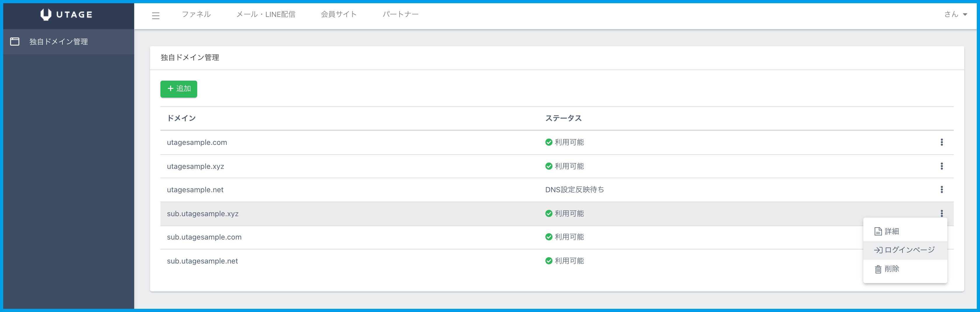Select the 独自ドメイン管理 sidebar item
980x312 pixels.
(59, 41)
